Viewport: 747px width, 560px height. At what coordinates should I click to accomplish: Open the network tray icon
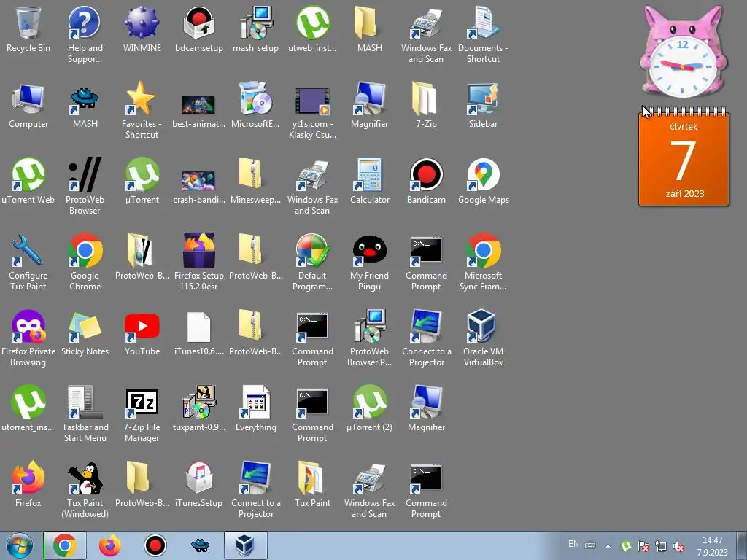[661, 546]
